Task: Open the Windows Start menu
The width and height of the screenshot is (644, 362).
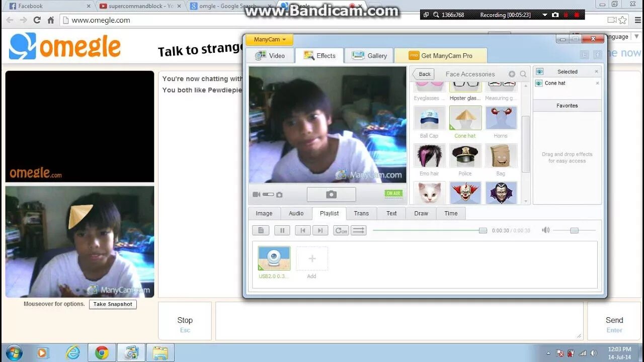Action: point(14,353)
